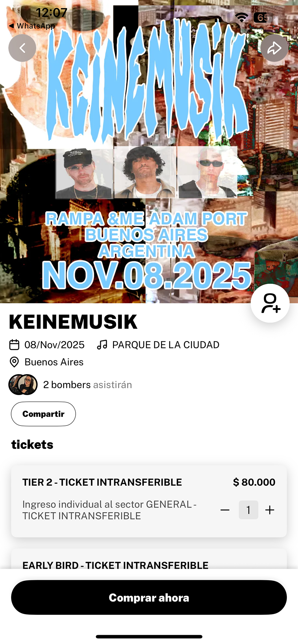
Task: Tap the PARQUE DE LA CIUDAD venue text
Action: pos(166,345)
